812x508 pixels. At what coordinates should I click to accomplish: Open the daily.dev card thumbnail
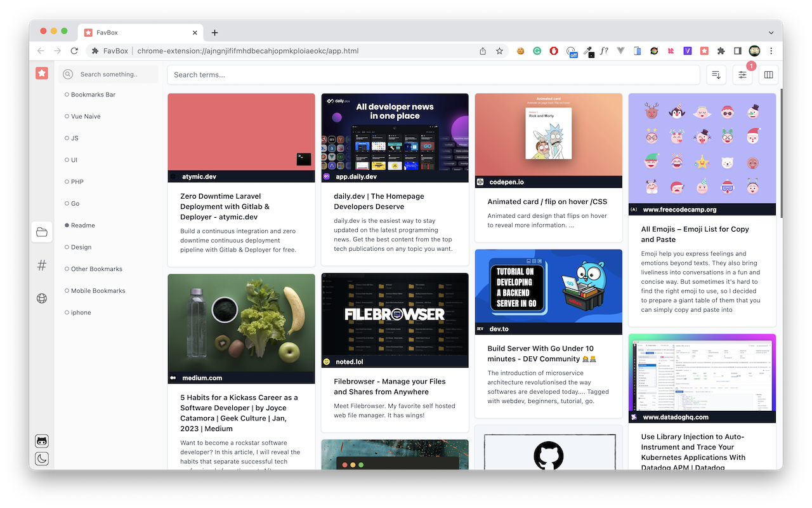395,132
